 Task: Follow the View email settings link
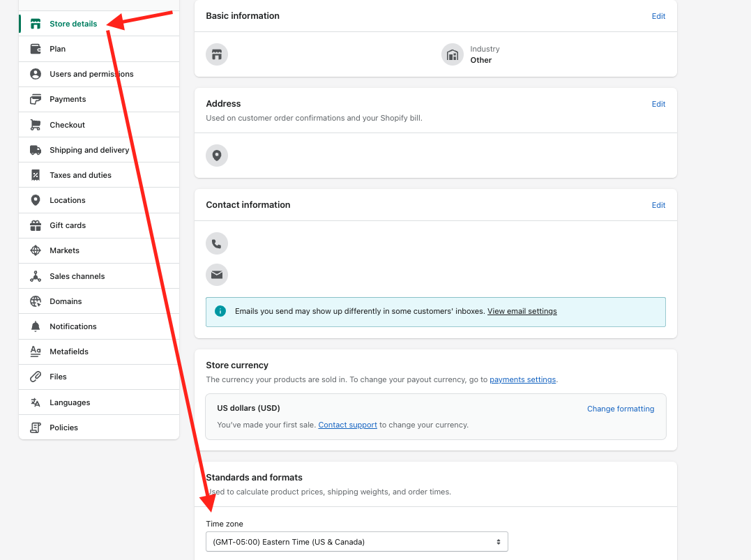[x=522, y=311]
